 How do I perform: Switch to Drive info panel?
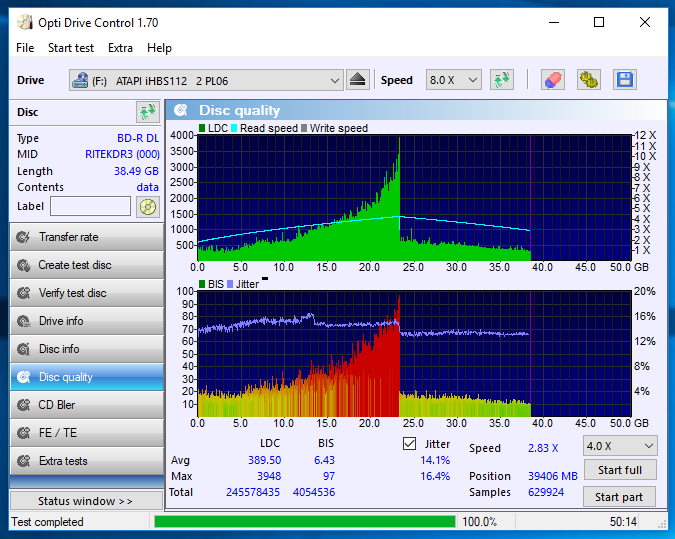pyautogui.click(x=87, y=321)
